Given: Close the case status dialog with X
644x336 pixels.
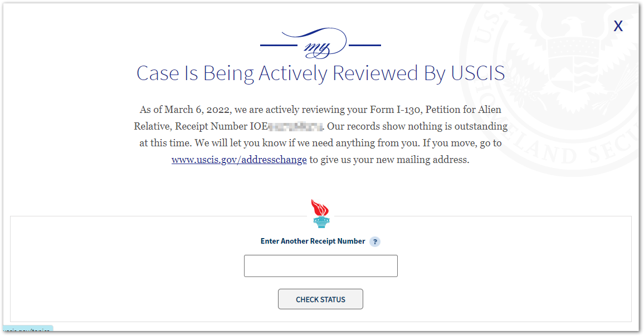Looking at the screenshot, I should click(618, 26).
